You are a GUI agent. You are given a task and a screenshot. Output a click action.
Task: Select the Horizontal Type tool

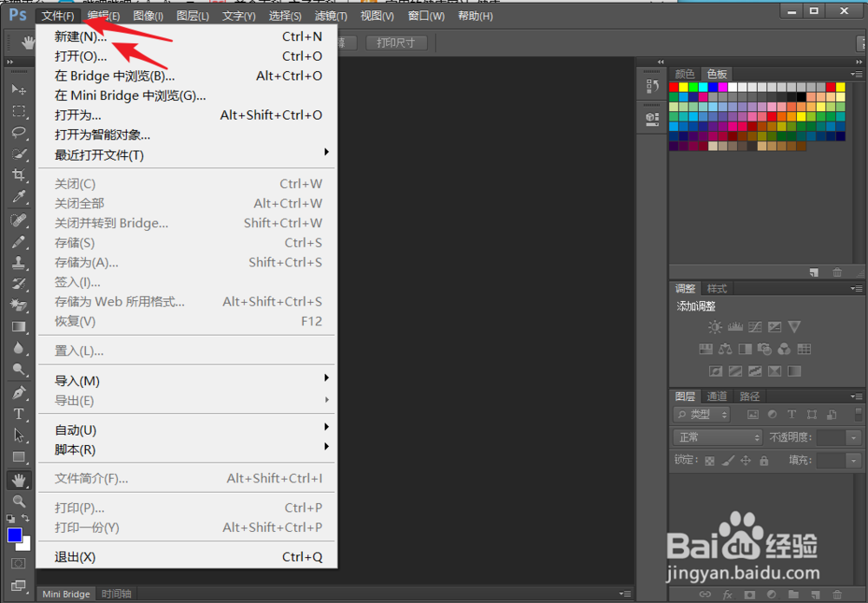[x=19, y=414]
